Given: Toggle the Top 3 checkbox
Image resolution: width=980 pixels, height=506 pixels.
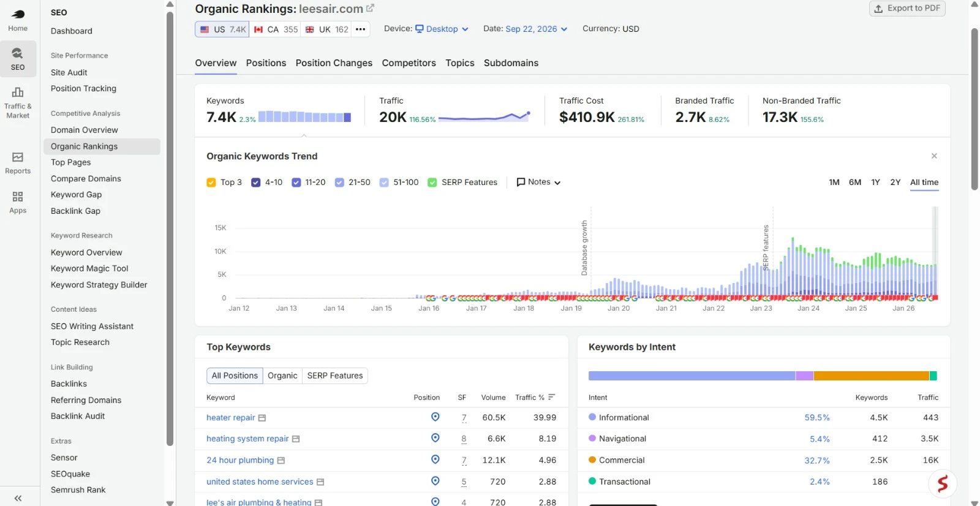Looking at the screenshot, I should click(x=211, y=183).
